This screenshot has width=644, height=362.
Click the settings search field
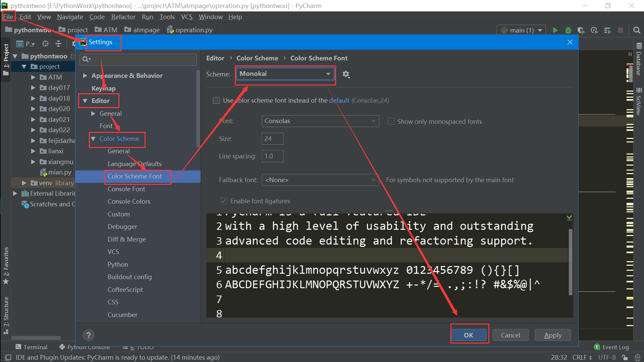138,59
